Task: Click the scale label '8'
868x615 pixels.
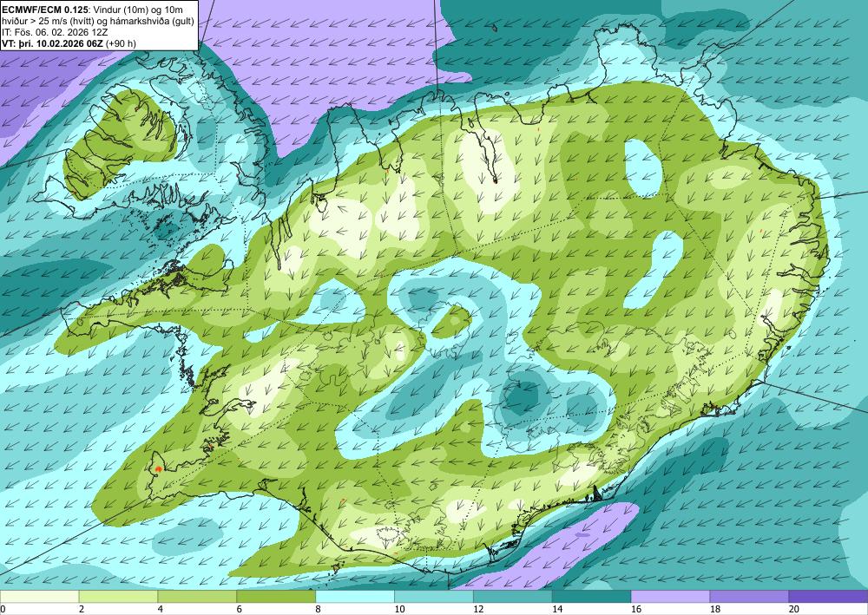Action: [318, 610]
